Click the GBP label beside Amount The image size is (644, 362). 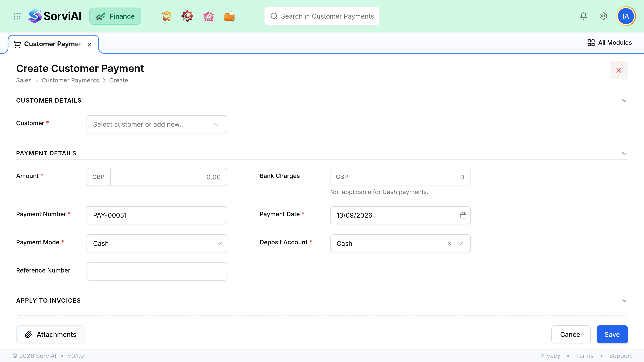click(x=98, y=177)
